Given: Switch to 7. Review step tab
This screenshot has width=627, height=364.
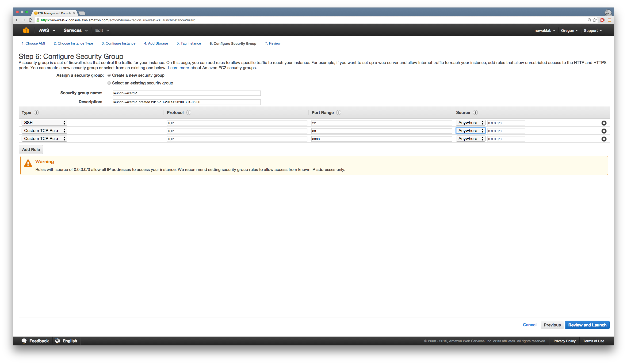Looking at the screenshot, I should pyautogui.click(x=272, y=43).
